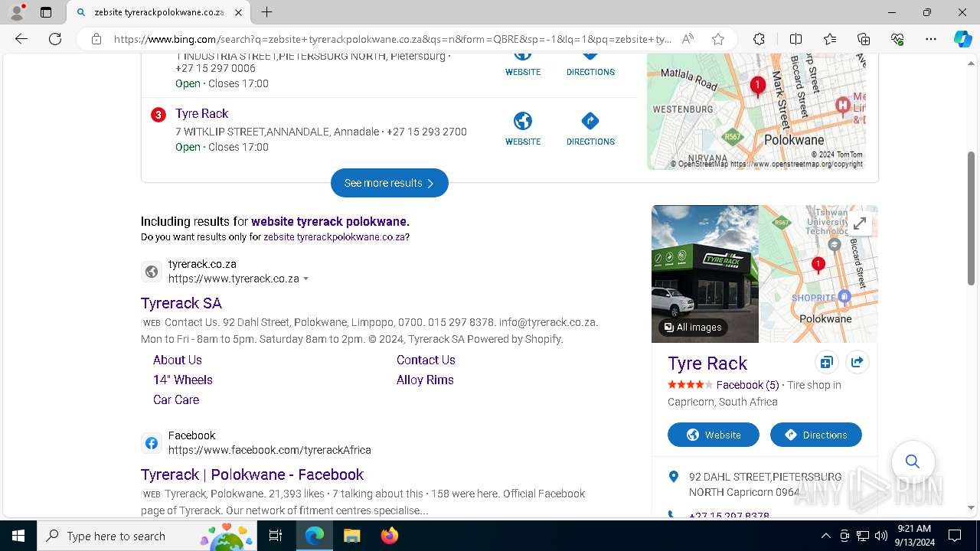Image resolution: width=980 pixels, height=551 pixels.
Task: Open a new tab
Action: [x=266, y=12]
